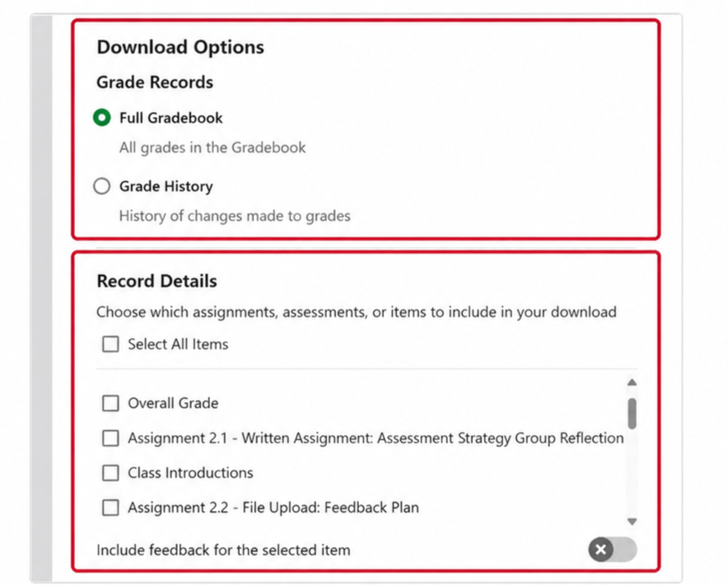
Task: Click the Select All Items label
Action: 178,344
